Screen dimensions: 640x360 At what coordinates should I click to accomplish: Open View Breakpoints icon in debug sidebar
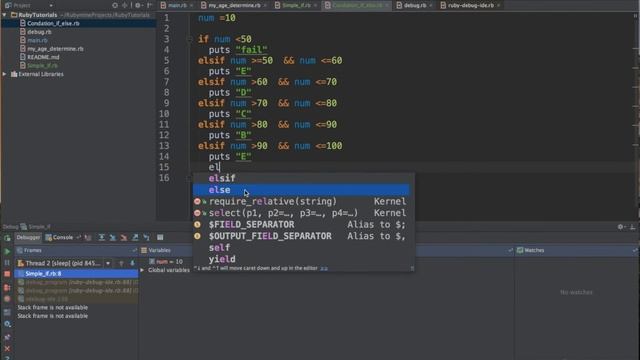coord(7,287)
